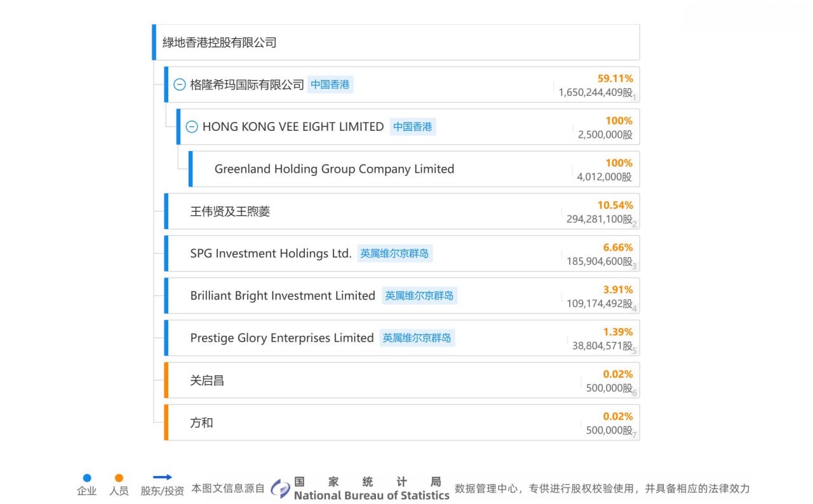Click the 数据管理中心 footer disclaimer text
Viewport: 813px width, 504px height.
(602, 489)
